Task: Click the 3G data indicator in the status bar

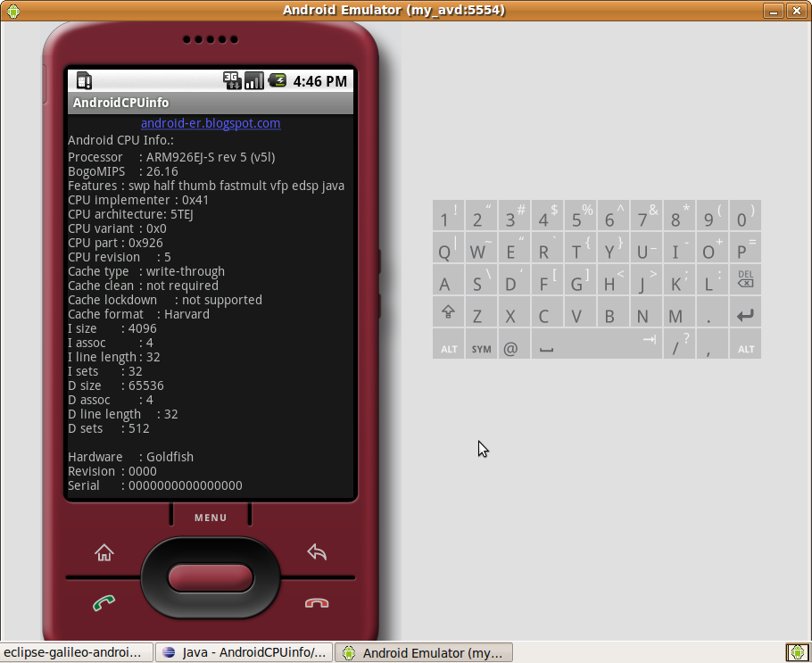Action: click(x=232, y=80)
